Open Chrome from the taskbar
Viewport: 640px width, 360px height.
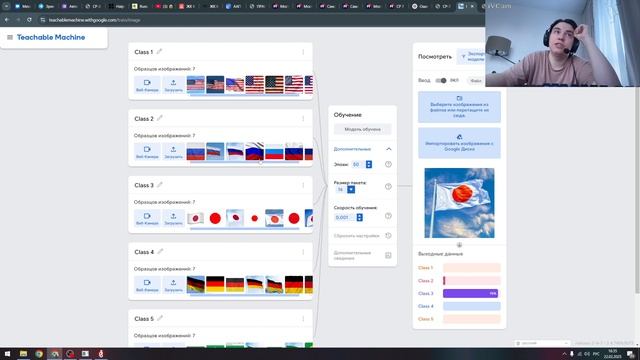click(x=39, y=354)
